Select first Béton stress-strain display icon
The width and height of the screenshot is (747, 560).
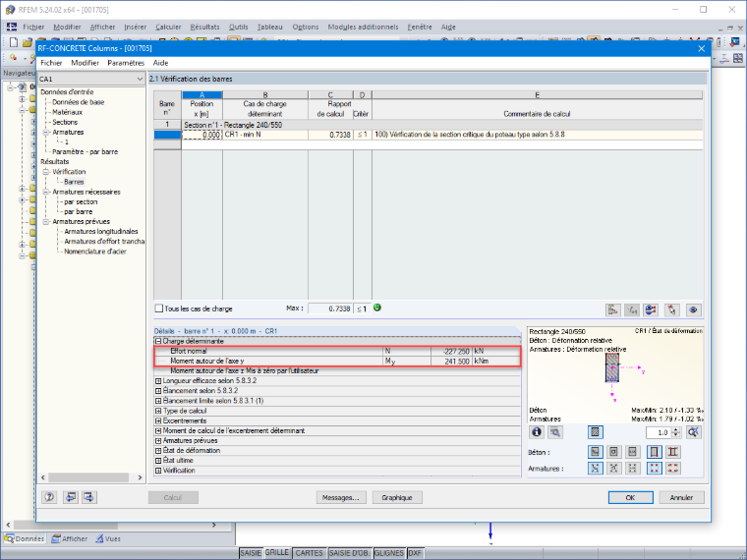click(595, 451)
